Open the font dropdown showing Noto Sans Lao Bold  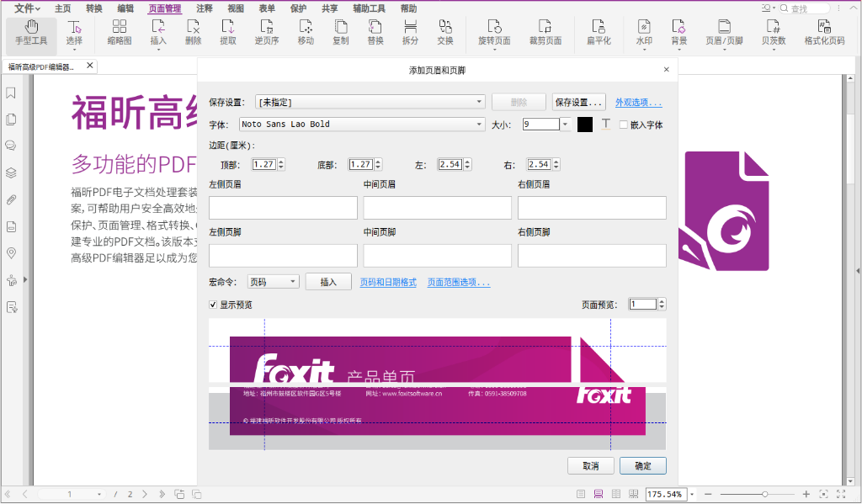coord(362,125)
